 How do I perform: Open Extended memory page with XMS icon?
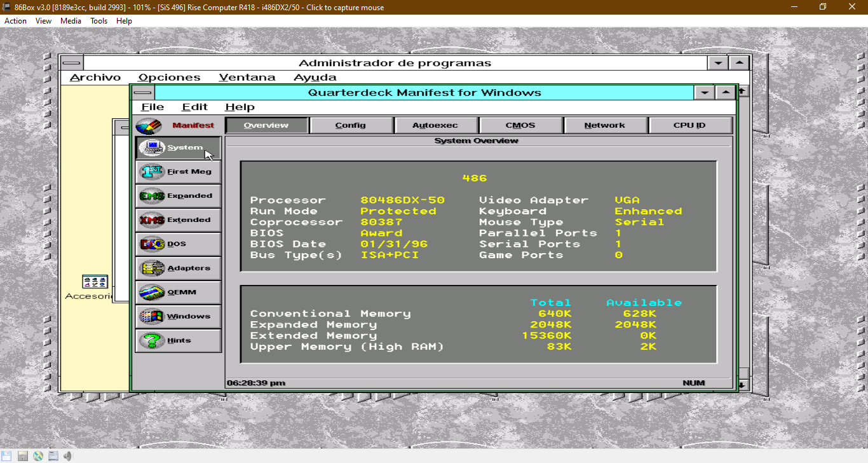coord(178,219)
